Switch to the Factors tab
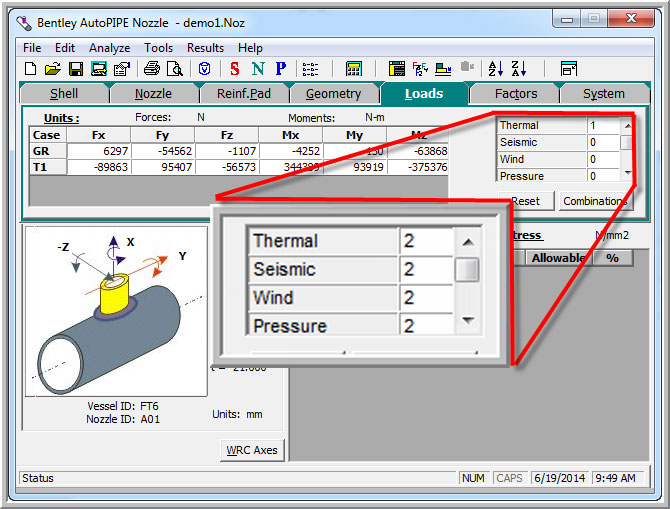Screen dimensions: 670x509 tap(516, 94)
